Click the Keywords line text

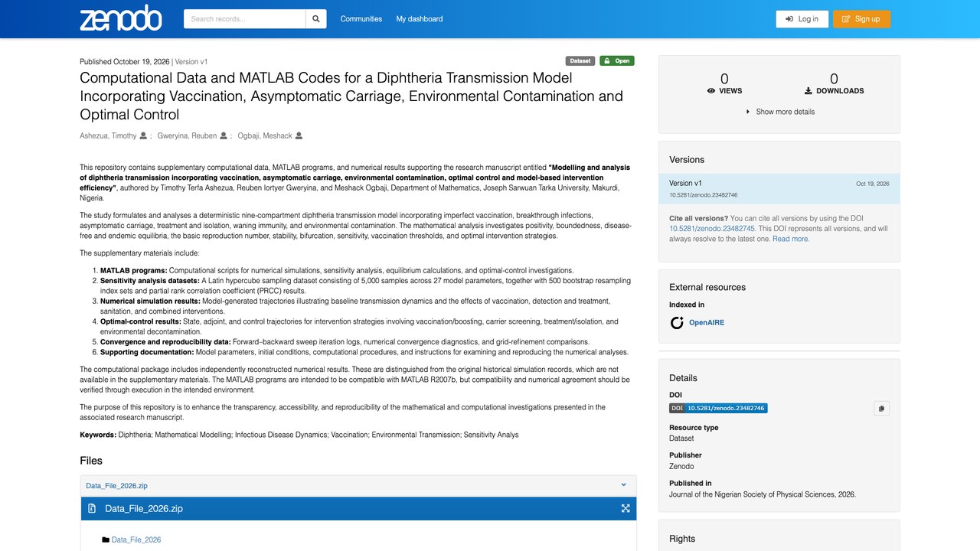[299, 435]
